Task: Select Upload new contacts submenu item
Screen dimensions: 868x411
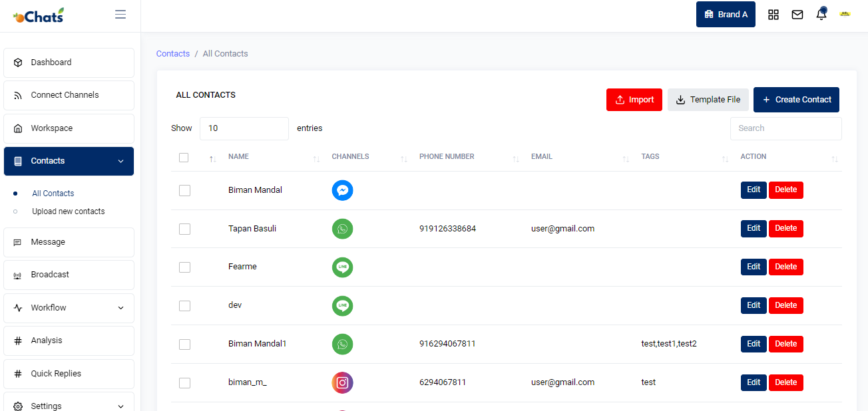Action: coord(69,211)
